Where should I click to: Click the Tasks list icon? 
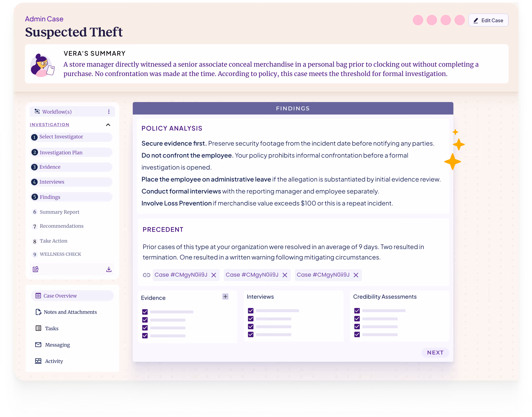(x=38, y=328)
